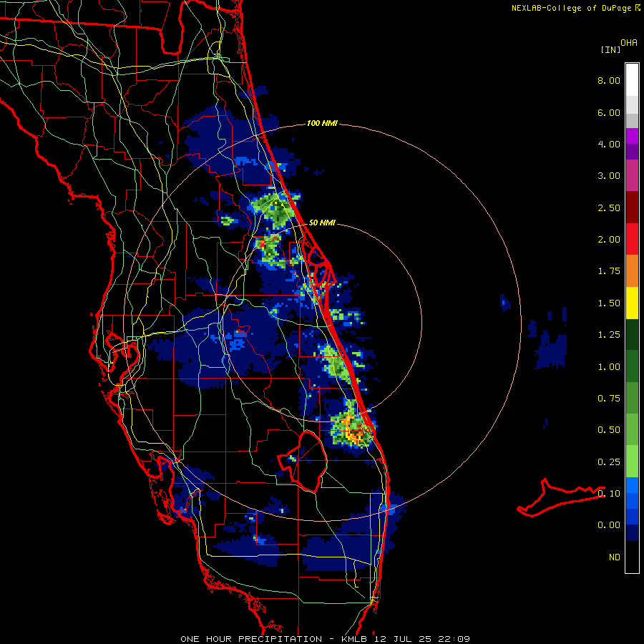644x644 pixels.
Task: Select the 1.50 legend value
Action: [x=609, y=303]
